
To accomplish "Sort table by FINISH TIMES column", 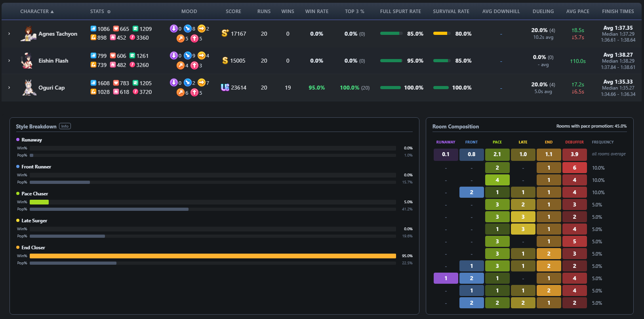I will point(618,11).
